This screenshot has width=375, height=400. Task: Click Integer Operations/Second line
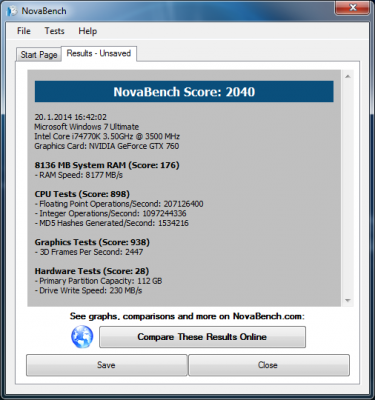tap(110, 214)
